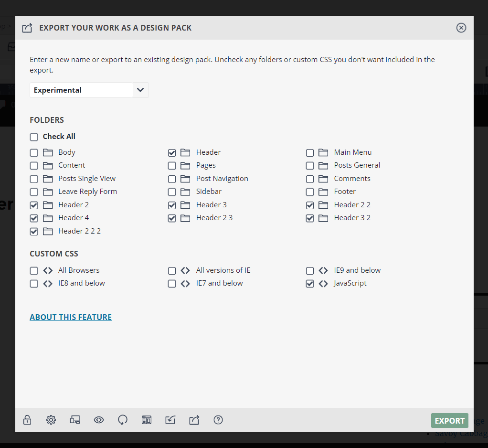Click the All versions of IE label

223,270
